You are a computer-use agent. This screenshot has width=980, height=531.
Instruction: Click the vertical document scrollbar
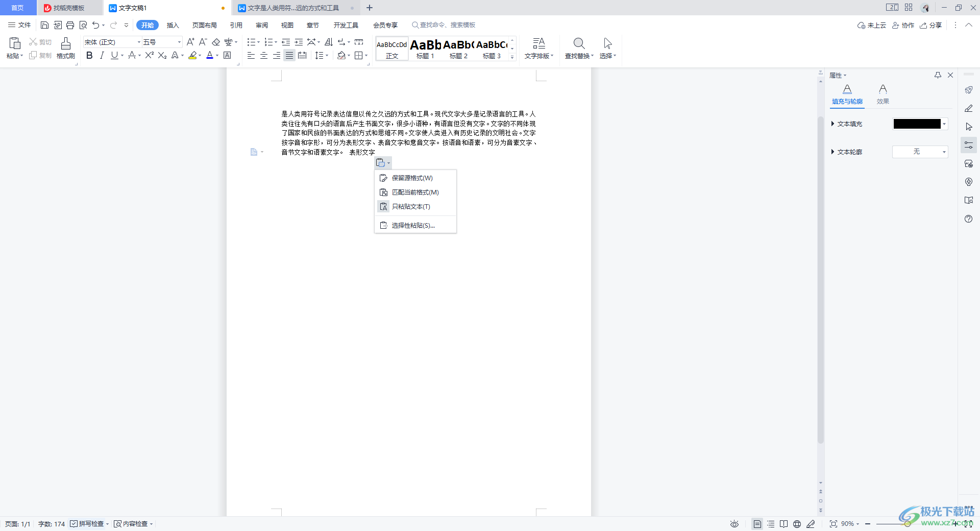tap(820, 280)
